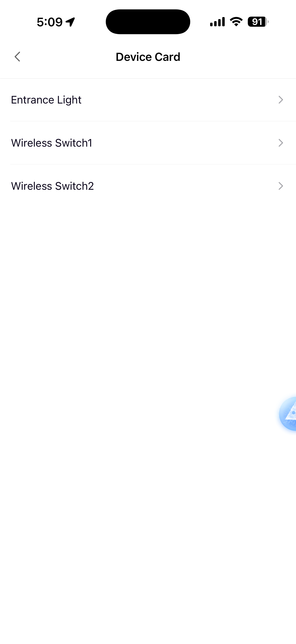
Task: Open the floating blue assistant bubble
Action: point(287,414)
